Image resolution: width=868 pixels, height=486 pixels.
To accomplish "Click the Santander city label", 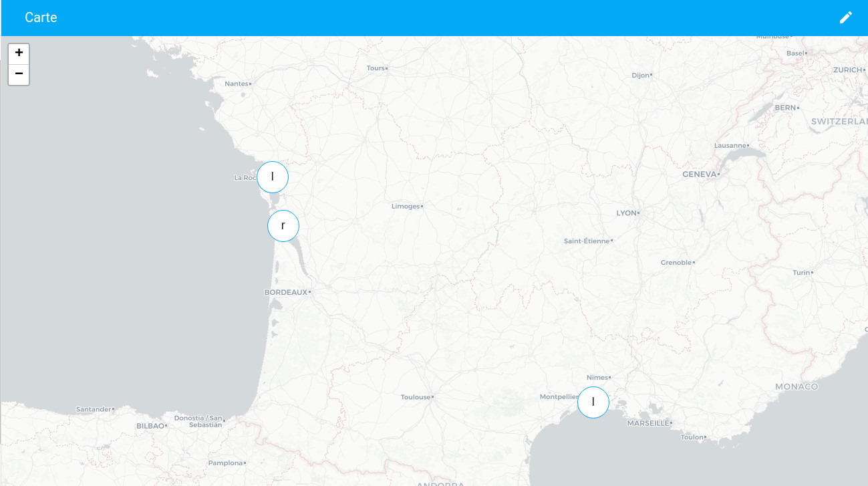I will click(93, 408).
